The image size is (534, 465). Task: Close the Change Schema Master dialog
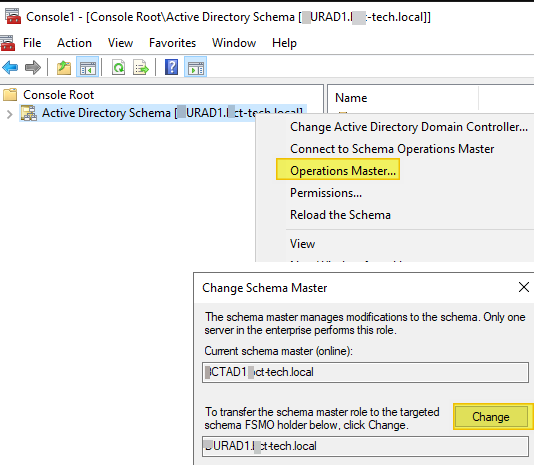click(x=523, y=287)
